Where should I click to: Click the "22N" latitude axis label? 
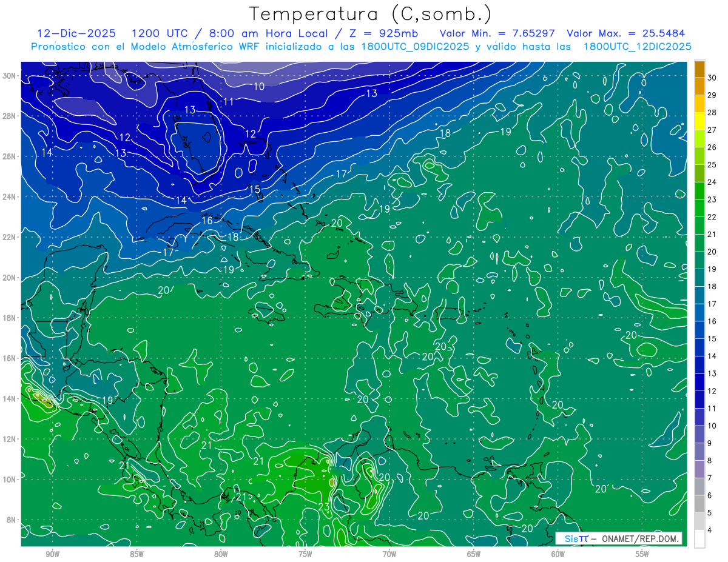point(10,237)
